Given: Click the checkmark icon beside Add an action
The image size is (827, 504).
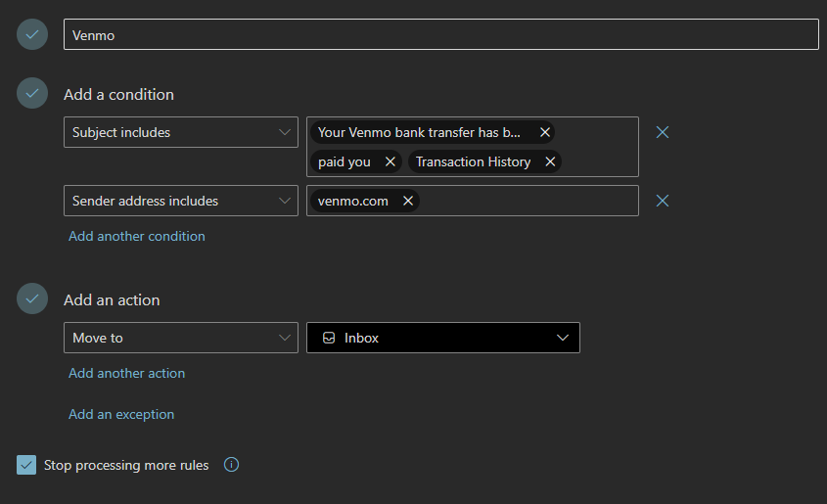Looking at the screenshot, I should (32, 299).
